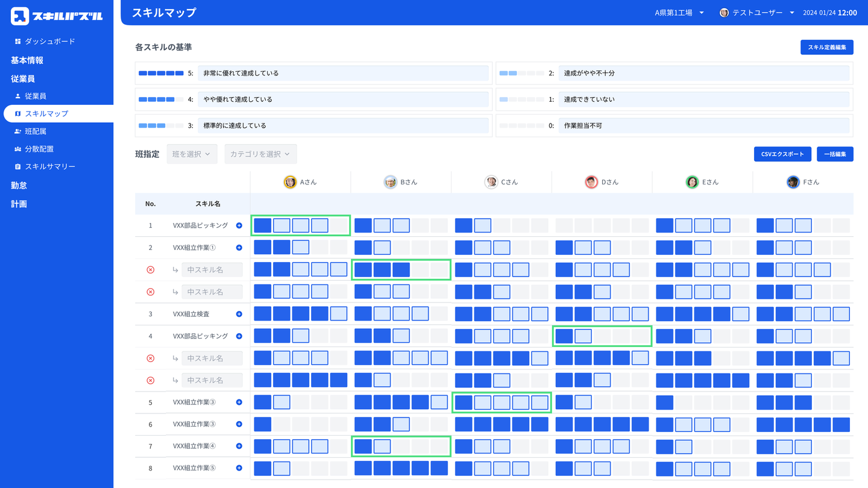Go to スキルサマリー in the sidebar
868x488 pixels.
(49, 166)
